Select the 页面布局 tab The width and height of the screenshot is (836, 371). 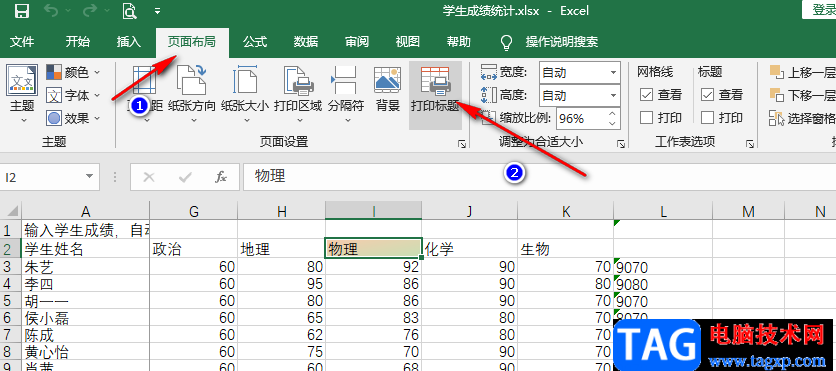(x=192, y=43)
